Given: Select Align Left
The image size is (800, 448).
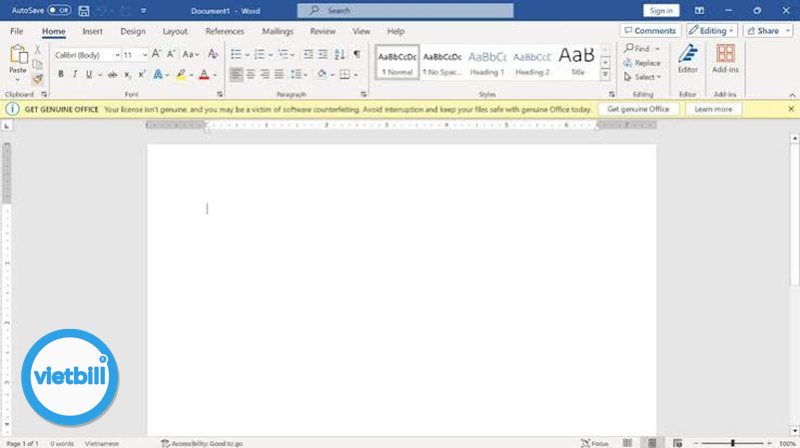Looking at the screenshot, I should 236,74.
